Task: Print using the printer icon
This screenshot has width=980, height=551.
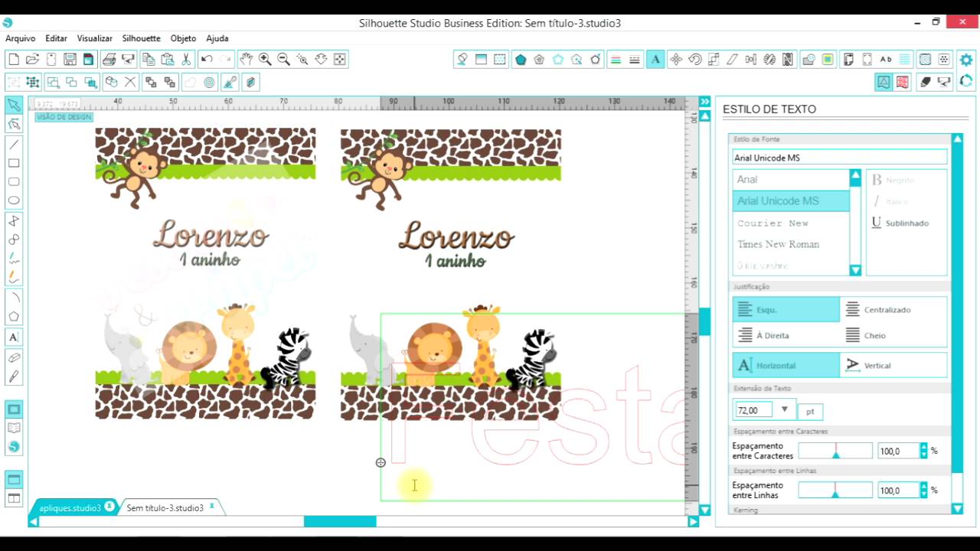Action: pos(109,59)
